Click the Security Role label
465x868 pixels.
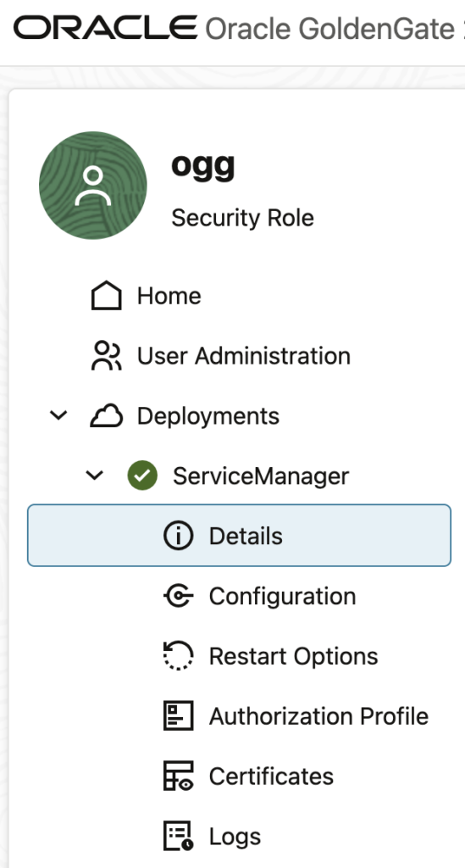pos(242,218)
